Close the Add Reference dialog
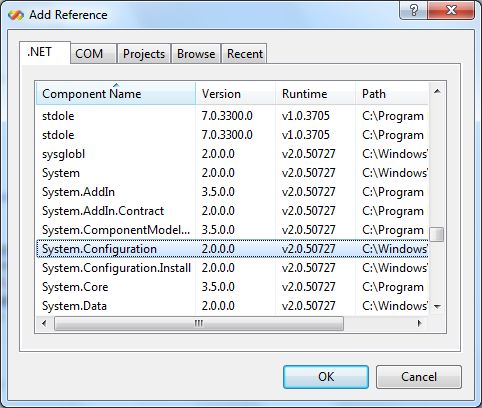 [x=451, y=10]
